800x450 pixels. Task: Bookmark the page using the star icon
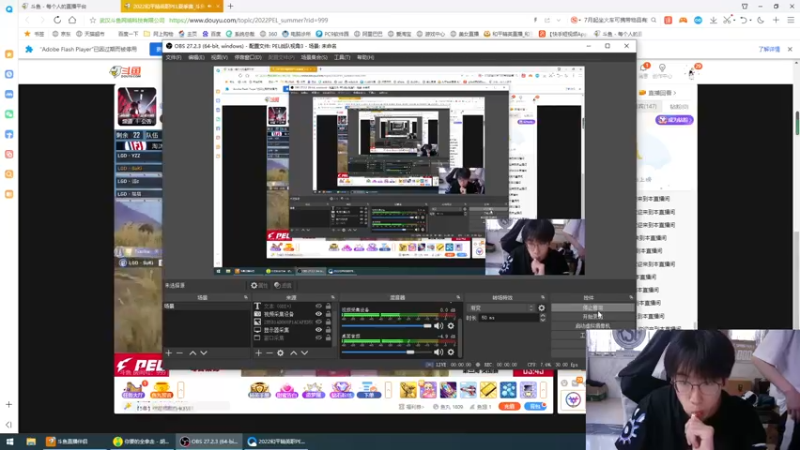(92, 20)
